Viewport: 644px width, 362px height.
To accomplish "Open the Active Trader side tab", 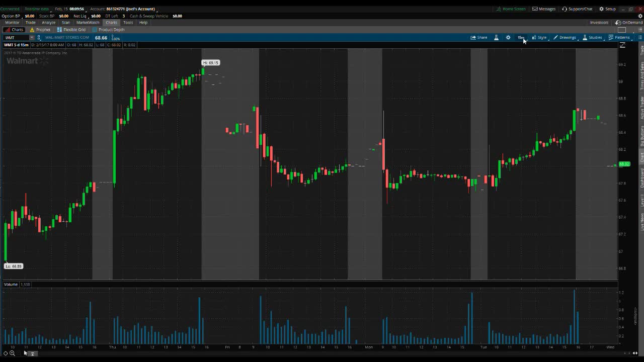I will point(642,108).
